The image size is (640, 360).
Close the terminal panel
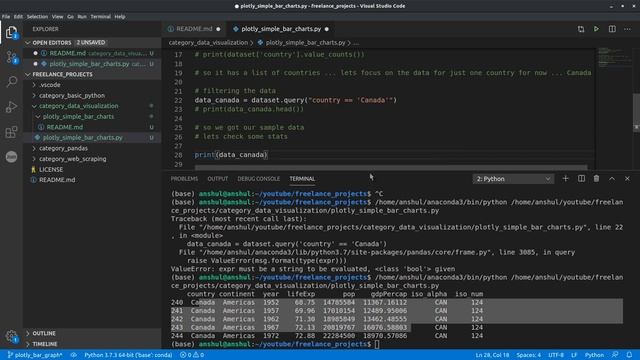click(627, 179)
